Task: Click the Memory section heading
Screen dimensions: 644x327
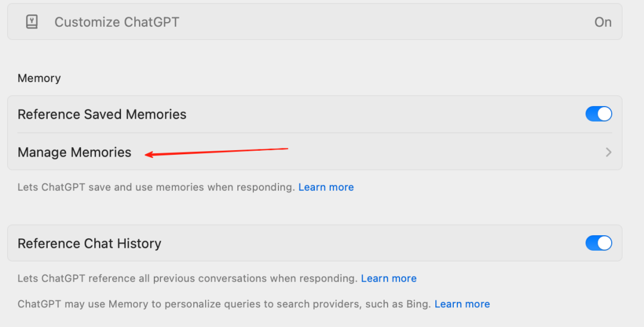Action: [x=39, y=78]
